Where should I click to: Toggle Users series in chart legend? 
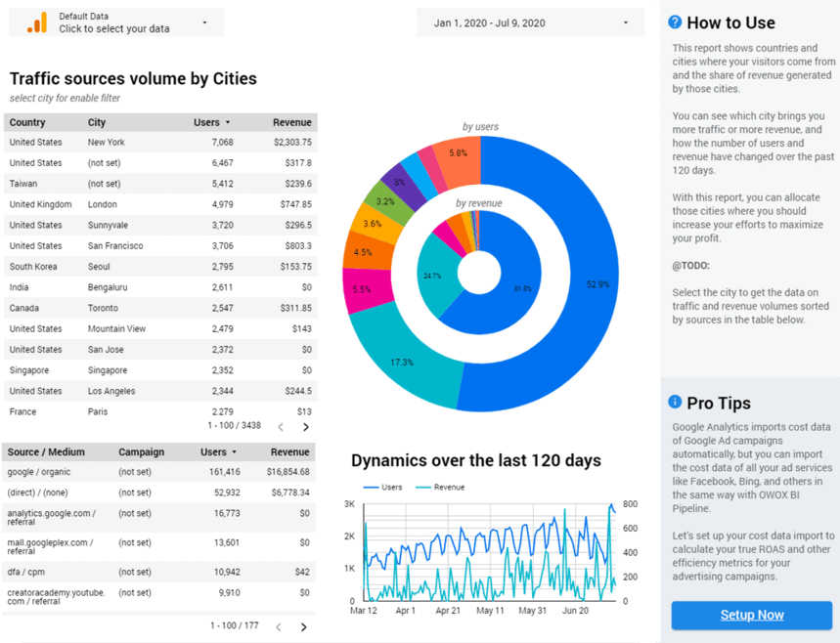point(383,487)
